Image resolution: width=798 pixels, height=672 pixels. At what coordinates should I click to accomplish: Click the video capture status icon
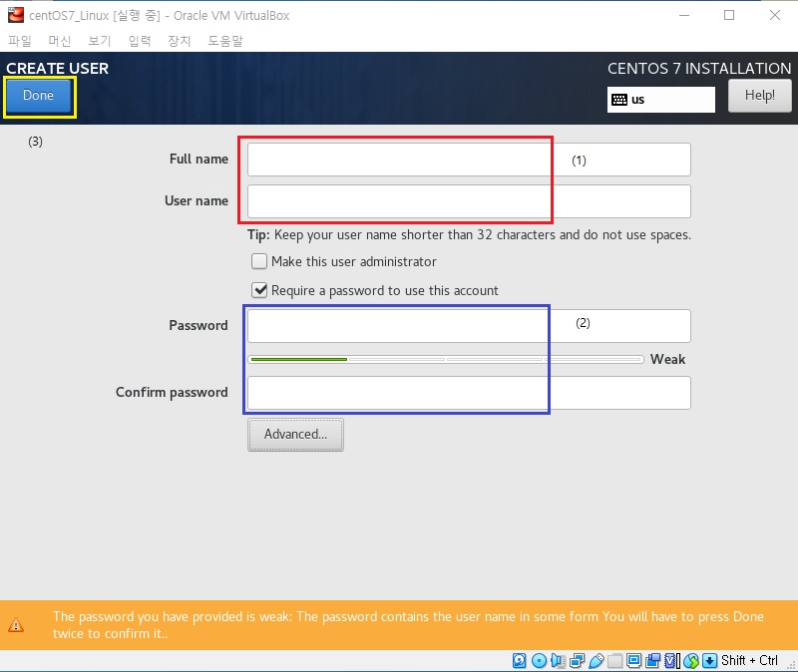(653, 660)
